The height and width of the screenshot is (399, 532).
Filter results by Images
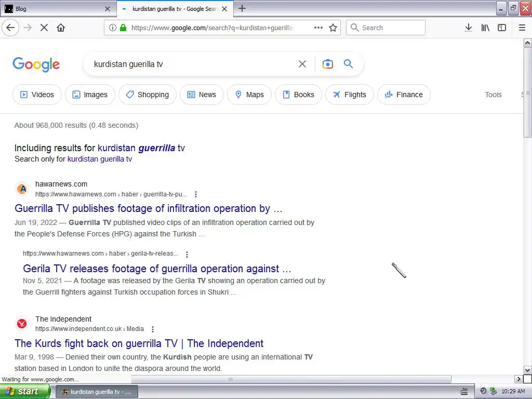pyautogui.click(x=90, y=95)
